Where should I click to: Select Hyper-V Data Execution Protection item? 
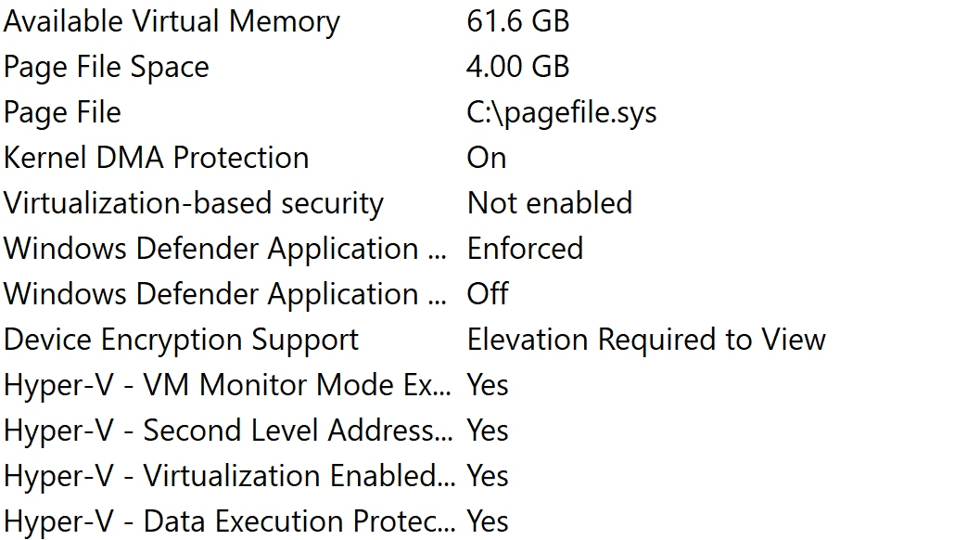click(x=229, y=521)
